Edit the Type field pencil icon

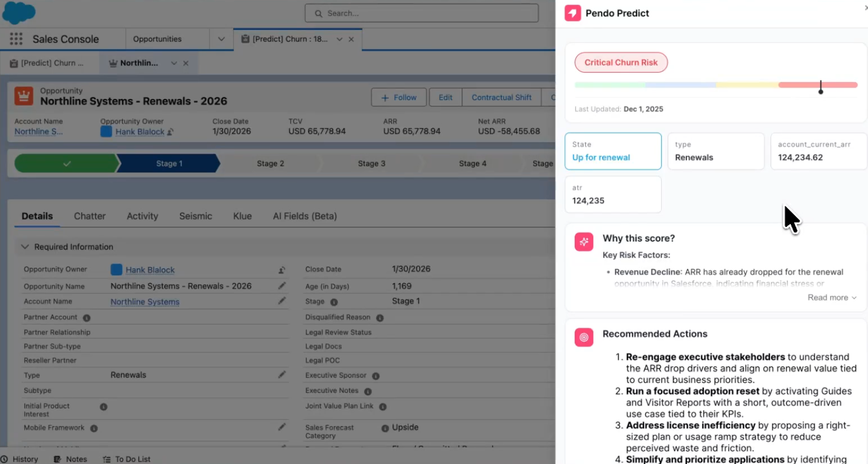tap(282, 375)
